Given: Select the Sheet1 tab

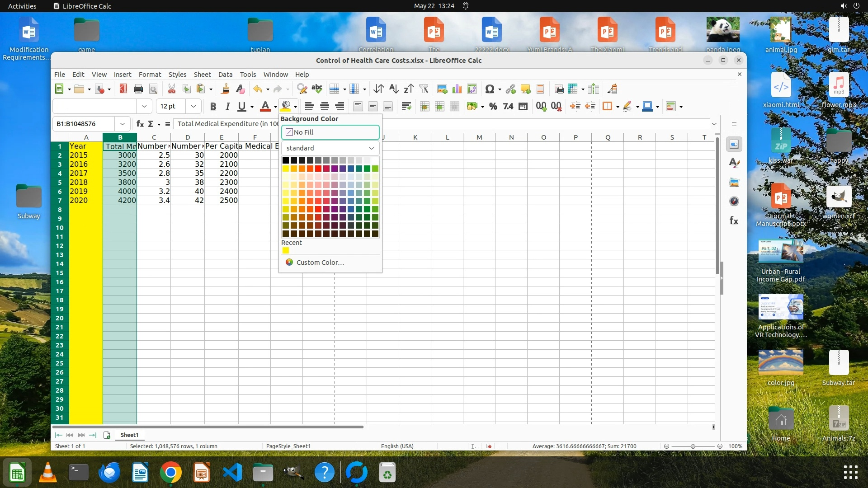Looking at the screenshot, I should click(129, 435).
